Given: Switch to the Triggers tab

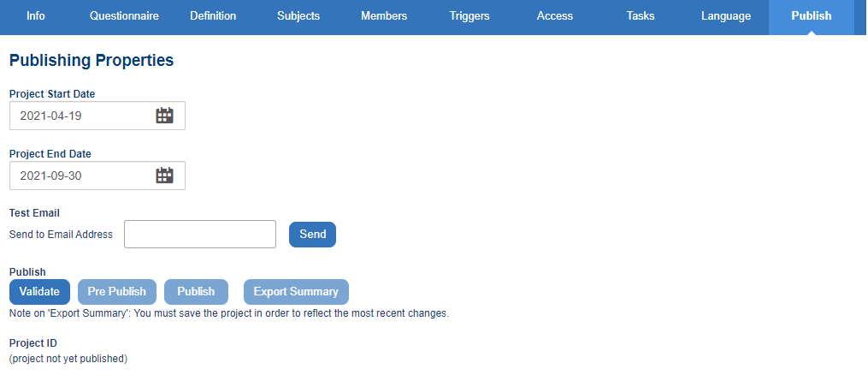Looking at the screenshot, I should coord(469,16).
